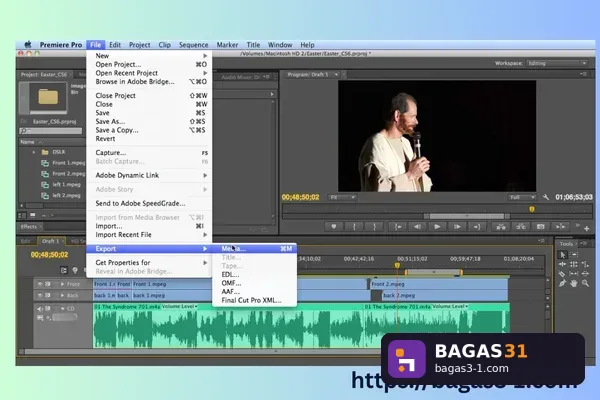The height and width of the screenshot is (400, 600).
Task: Click playhead marker in Program scrubber
Action: click(x=532, y=209)
